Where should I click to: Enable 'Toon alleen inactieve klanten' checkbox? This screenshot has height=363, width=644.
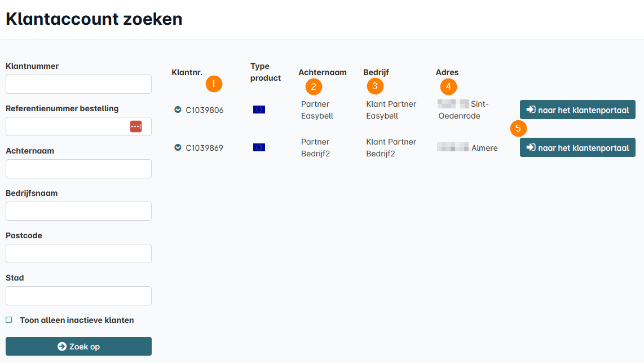[x=9, y=320]
